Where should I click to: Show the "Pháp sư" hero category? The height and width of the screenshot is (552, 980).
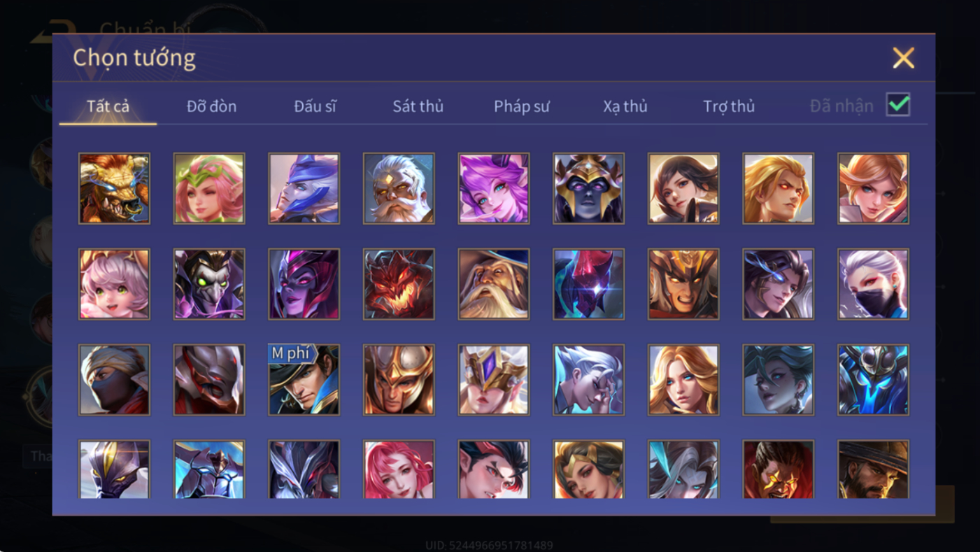click(x=521, y=106)
